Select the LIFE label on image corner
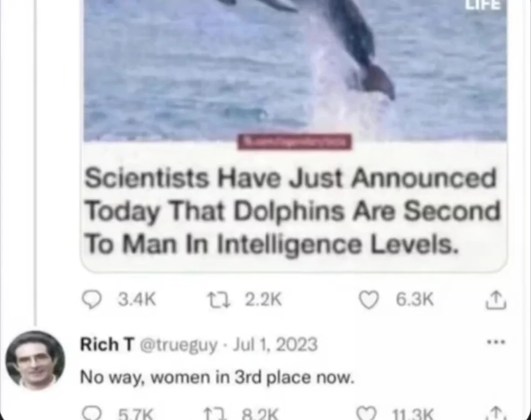Image resolution: width=531 pixels, height=420 pixels. (x=483, y=5)
